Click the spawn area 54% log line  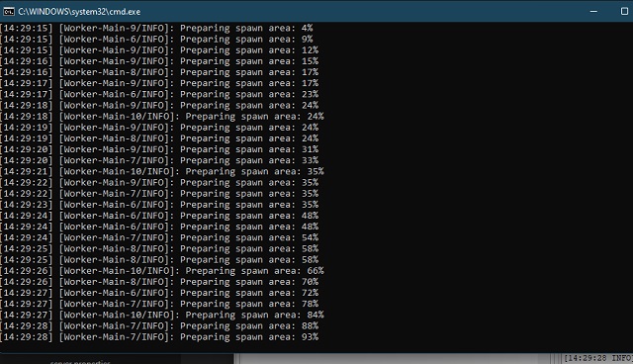159,237
